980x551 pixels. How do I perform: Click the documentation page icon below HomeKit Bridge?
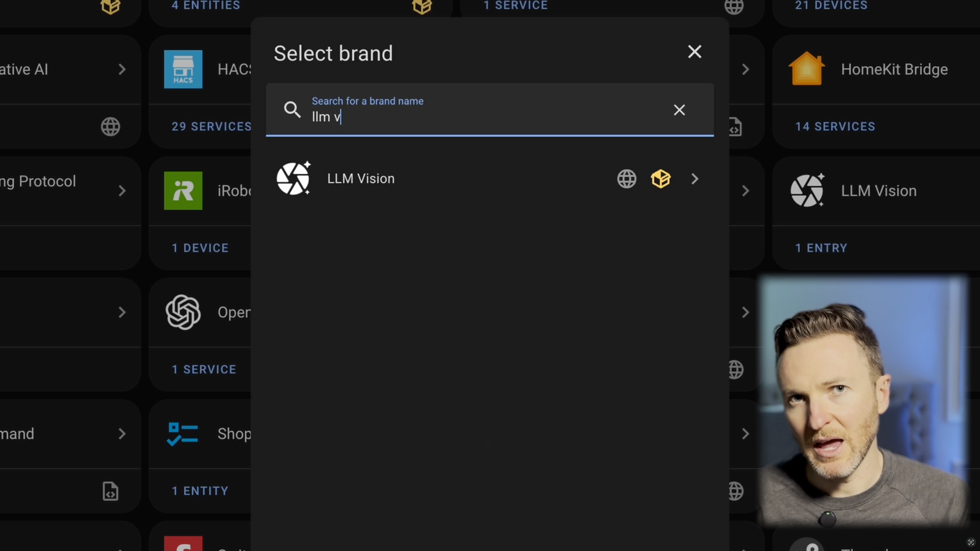coord(734,127)
